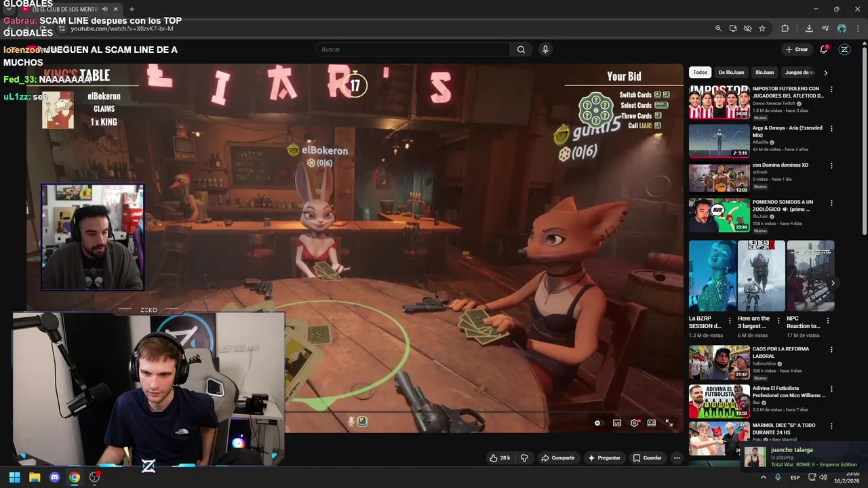Open options for CAOS POR LA REFORMA LABORAL

tap(831, 350)
